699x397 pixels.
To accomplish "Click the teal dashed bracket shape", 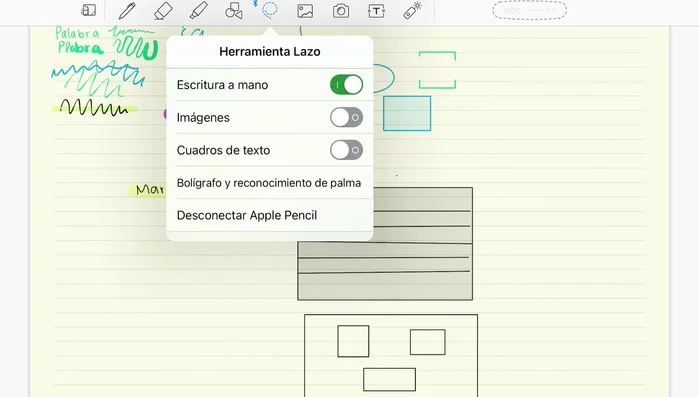I will point(437,70).
